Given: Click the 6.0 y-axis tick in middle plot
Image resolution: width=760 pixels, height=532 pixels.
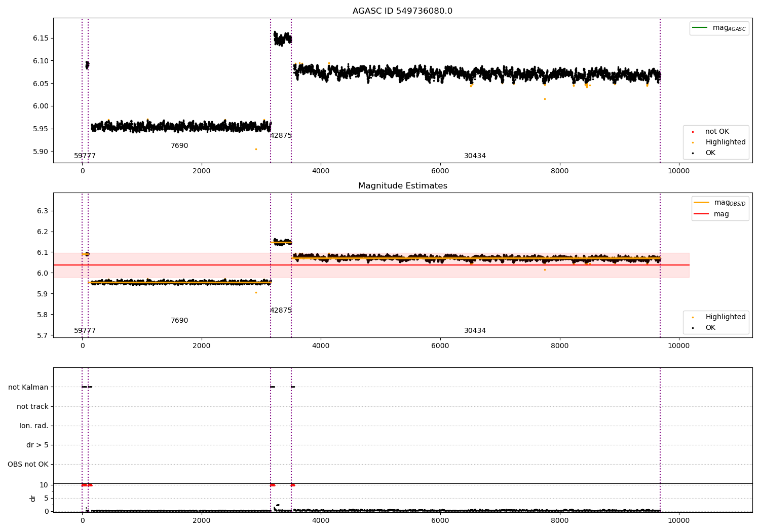Looking at the screenshot, I should click(43, 273).
